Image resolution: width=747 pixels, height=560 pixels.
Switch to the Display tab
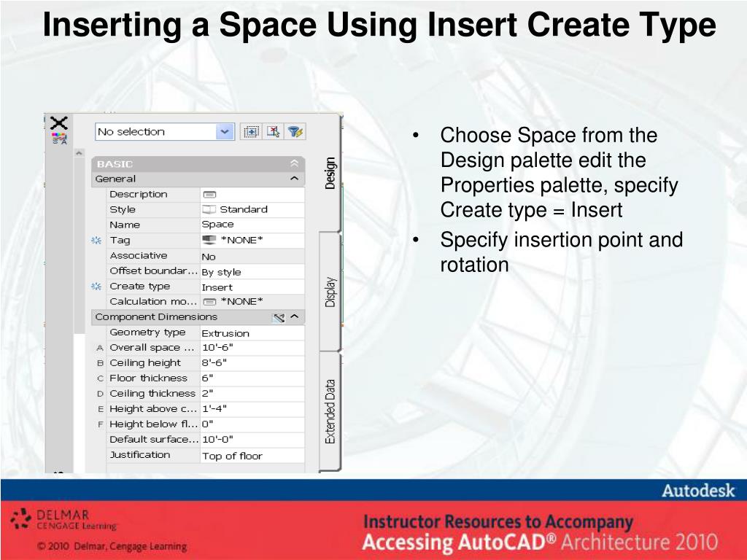click(x=330, y=292)
